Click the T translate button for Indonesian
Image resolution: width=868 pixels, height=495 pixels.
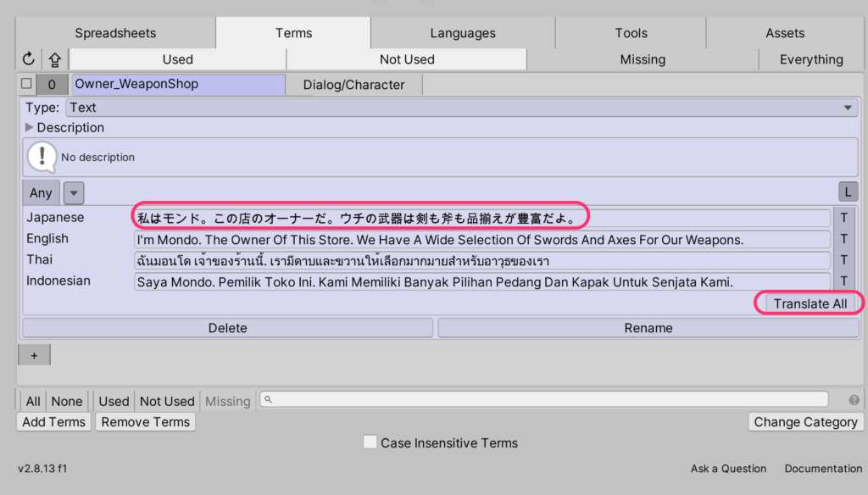coord(843,281)
